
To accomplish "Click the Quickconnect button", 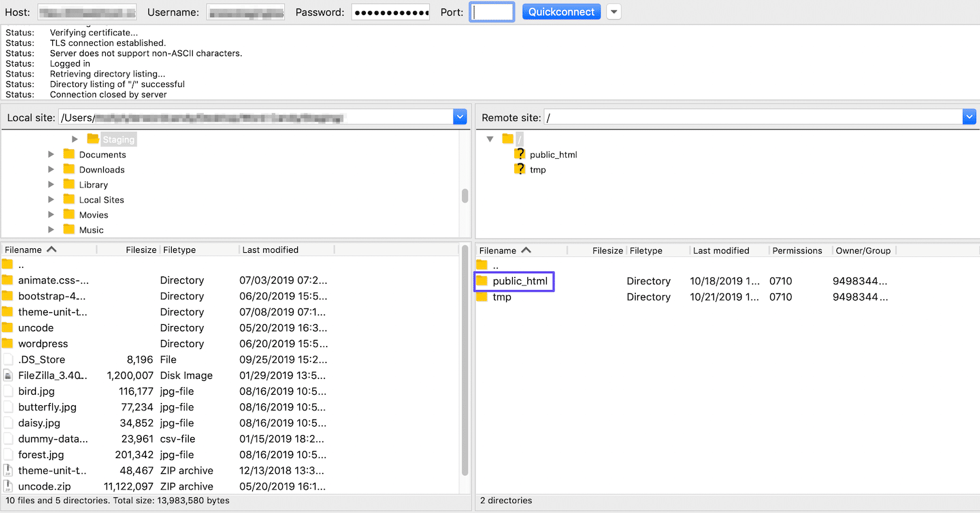I will point(561,11).
